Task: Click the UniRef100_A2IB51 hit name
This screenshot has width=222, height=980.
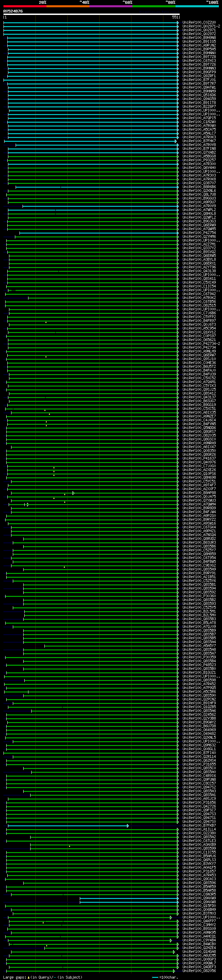Action: (199, 577)
